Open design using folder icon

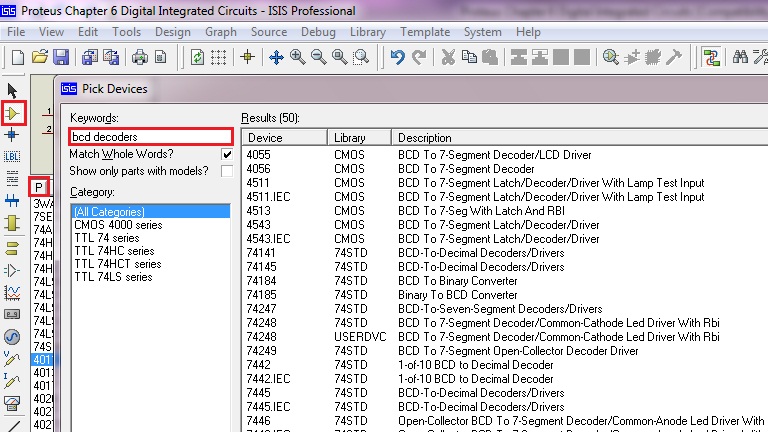[x=40, y=57]
